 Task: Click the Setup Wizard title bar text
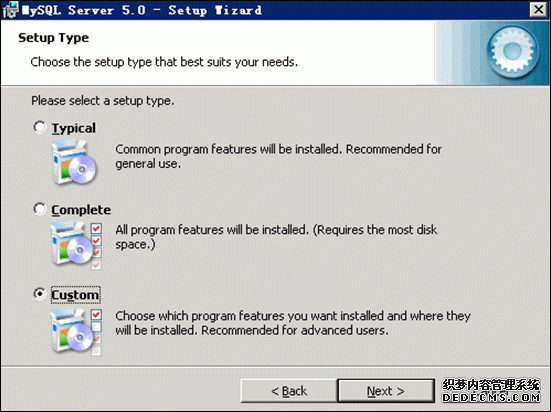(142, 10)
